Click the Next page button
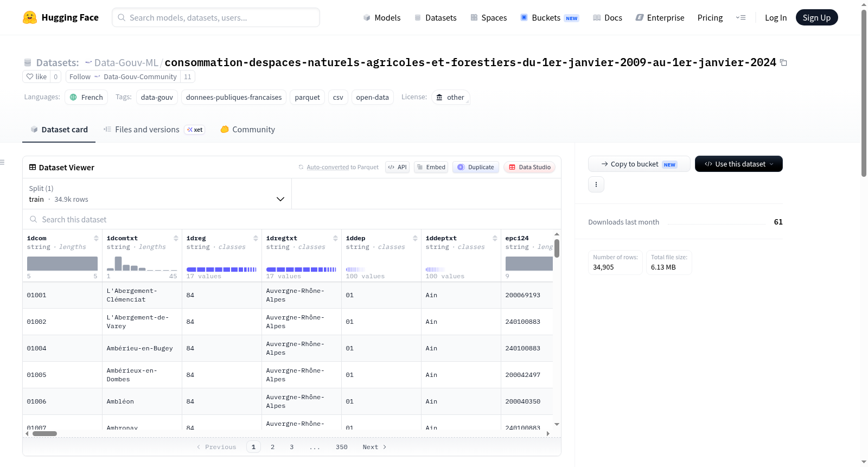 (374, 447)
